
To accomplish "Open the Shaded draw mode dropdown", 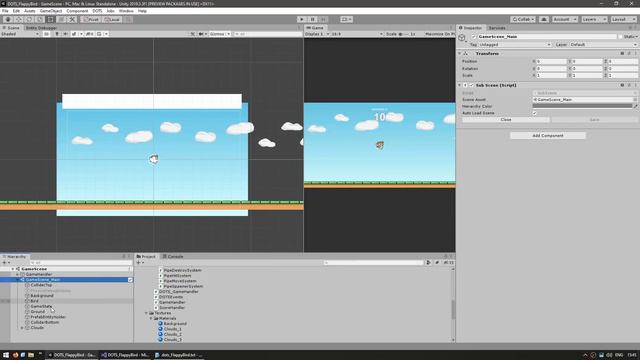I will tap(20, 34).
